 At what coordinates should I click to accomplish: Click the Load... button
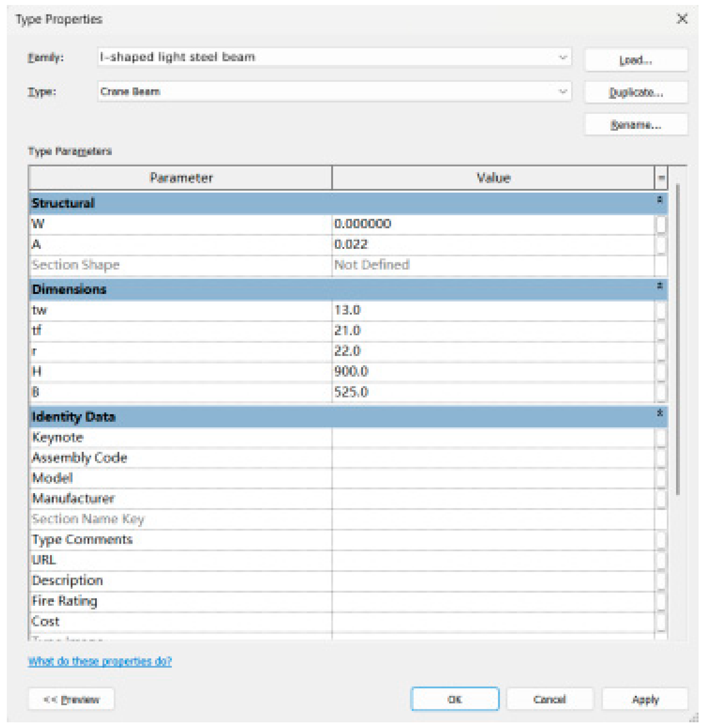pos(636,60)
